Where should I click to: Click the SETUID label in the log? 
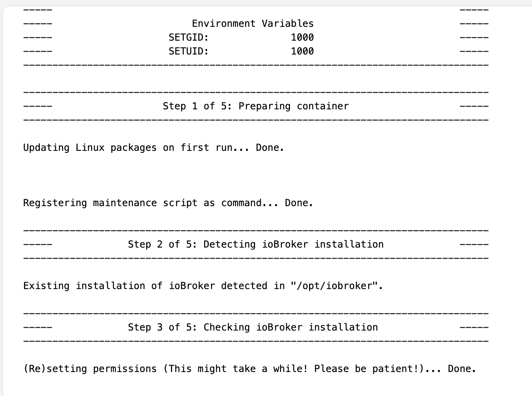[x=188, y=51]
